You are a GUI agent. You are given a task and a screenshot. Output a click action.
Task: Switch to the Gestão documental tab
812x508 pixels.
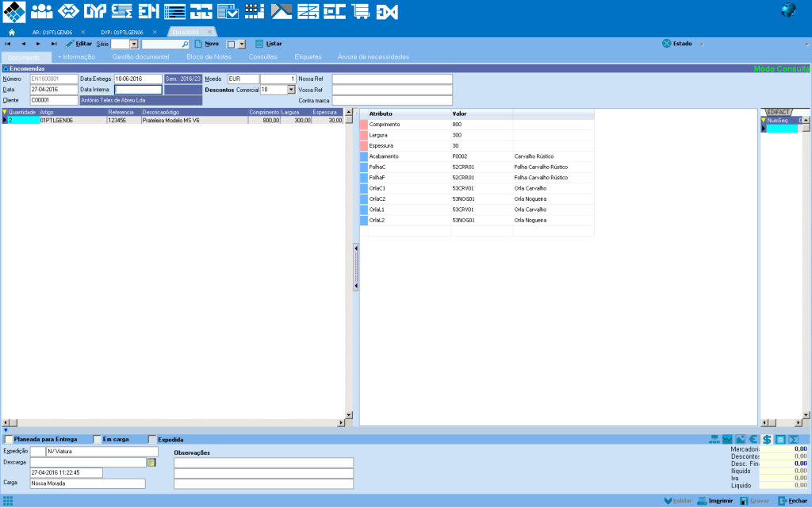140,57
